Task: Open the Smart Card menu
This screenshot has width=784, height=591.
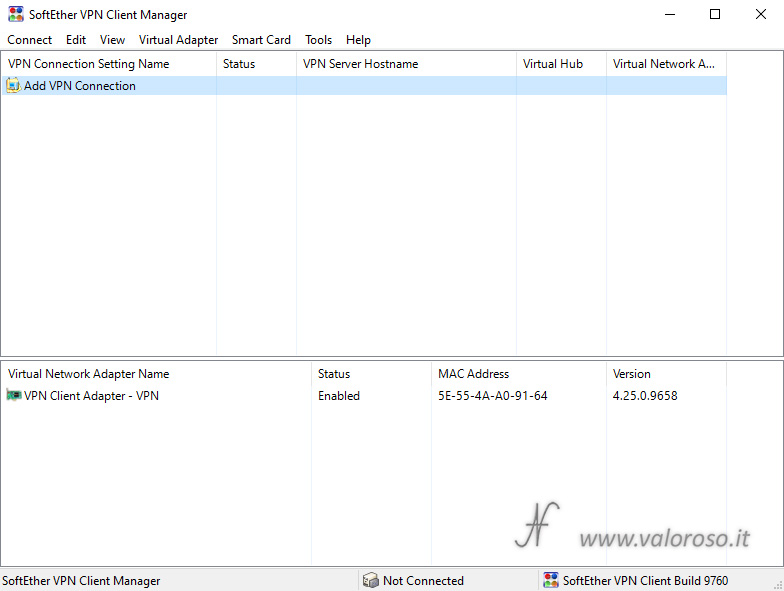Action: click(x=261, y=40)
